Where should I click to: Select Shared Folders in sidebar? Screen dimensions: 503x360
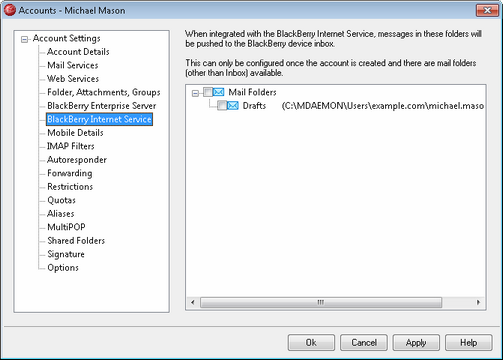76,240
